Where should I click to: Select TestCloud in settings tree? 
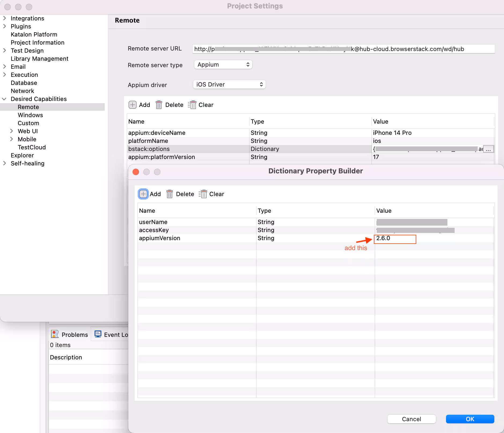32,147
